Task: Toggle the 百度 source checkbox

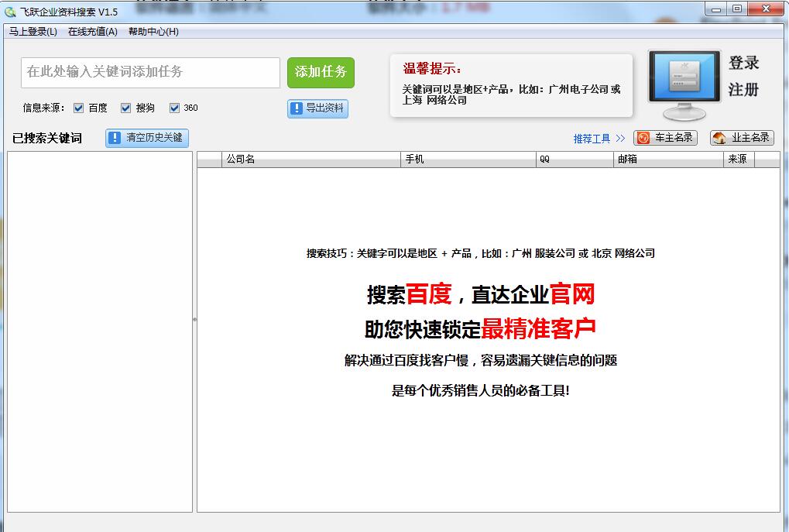Action: pyautogui.click(x=78, y=108)
